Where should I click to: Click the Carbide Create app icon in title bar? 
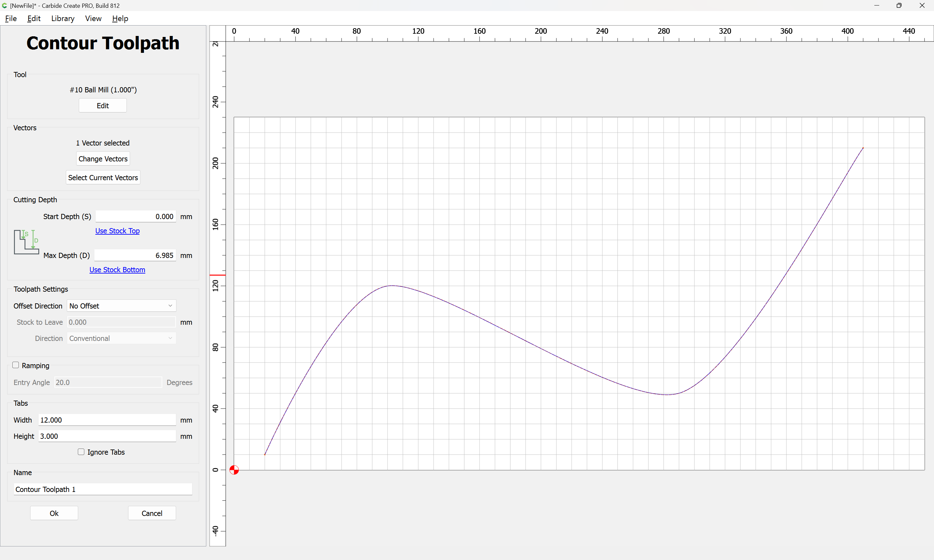coord(5,6)
